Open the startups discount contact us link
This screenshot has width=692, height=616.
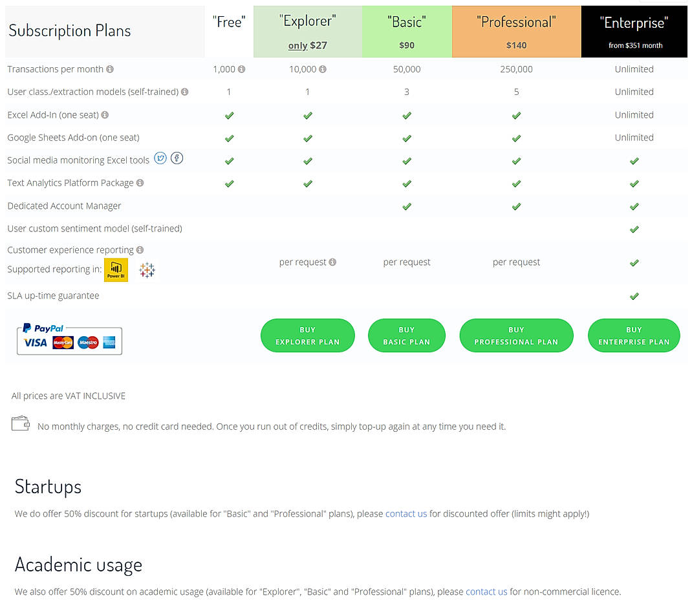(406, 513)
